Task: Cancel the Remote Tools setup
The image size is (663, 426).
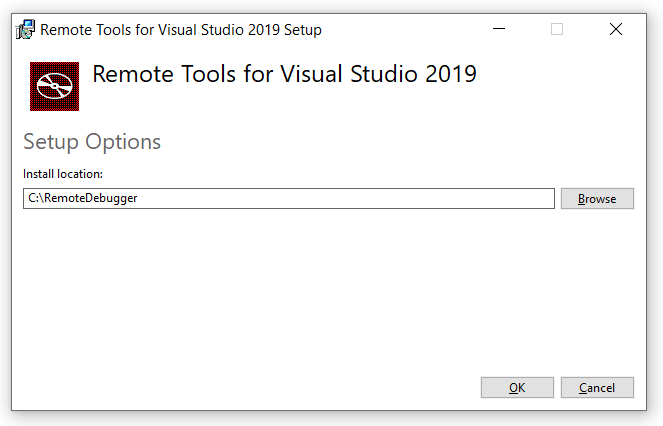Action: pyautogui.click(x=597, y=388)
